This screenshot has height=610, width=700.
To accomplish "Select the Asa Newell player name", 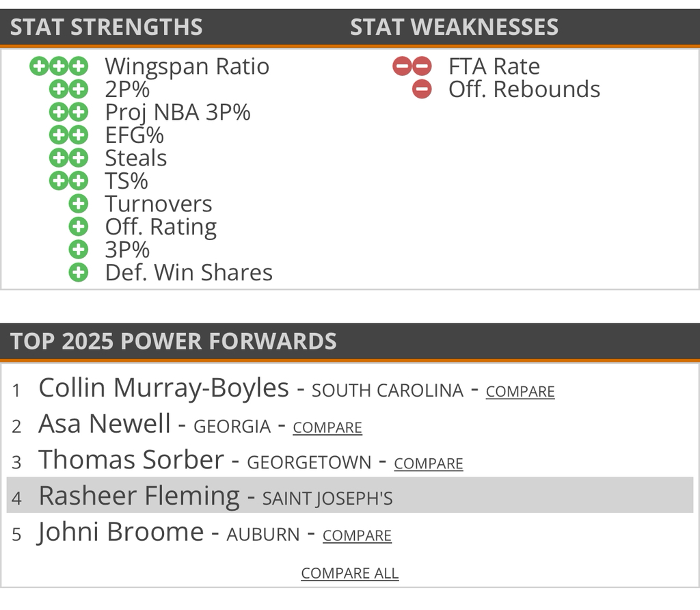I will [x=105, y=424].
